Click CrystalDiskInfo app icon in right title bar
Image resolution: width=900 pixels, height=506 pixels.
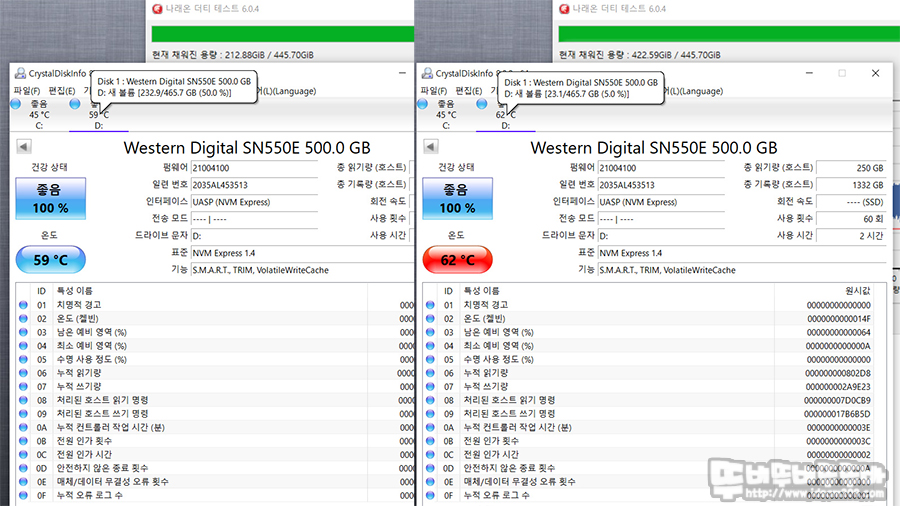[x=427, y=73]
